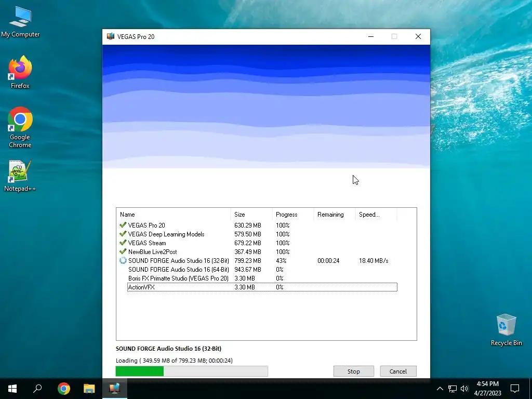Click the 'Loading ( 349.59 MB of 799.23 MB' status line

click(174, 361)
